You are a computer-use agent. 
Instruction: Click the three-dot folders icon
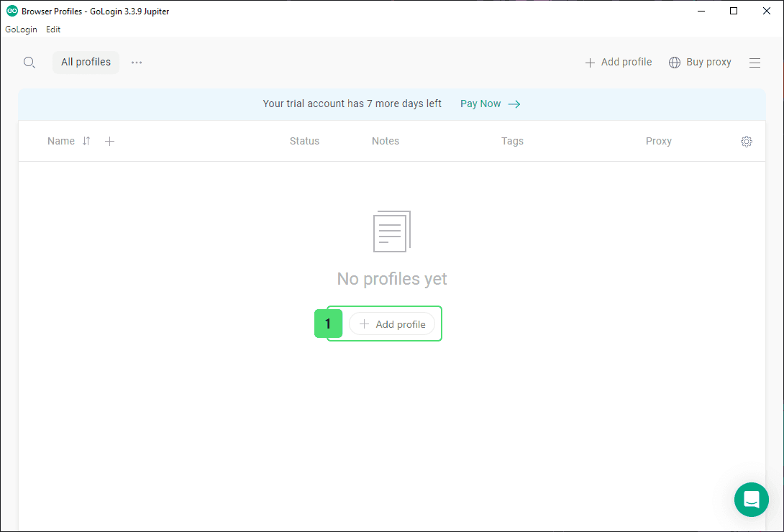coord(137,63)
